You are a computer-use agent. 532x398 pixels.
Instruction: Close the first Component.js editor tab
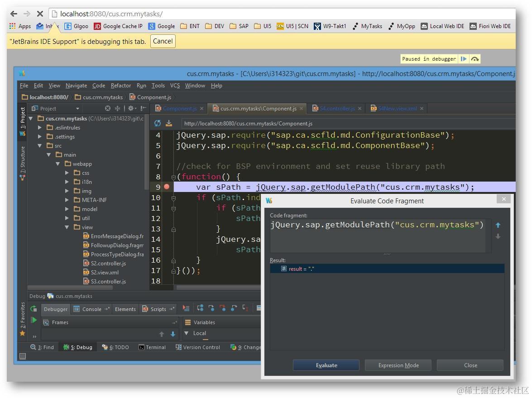[x=202, y=109]
